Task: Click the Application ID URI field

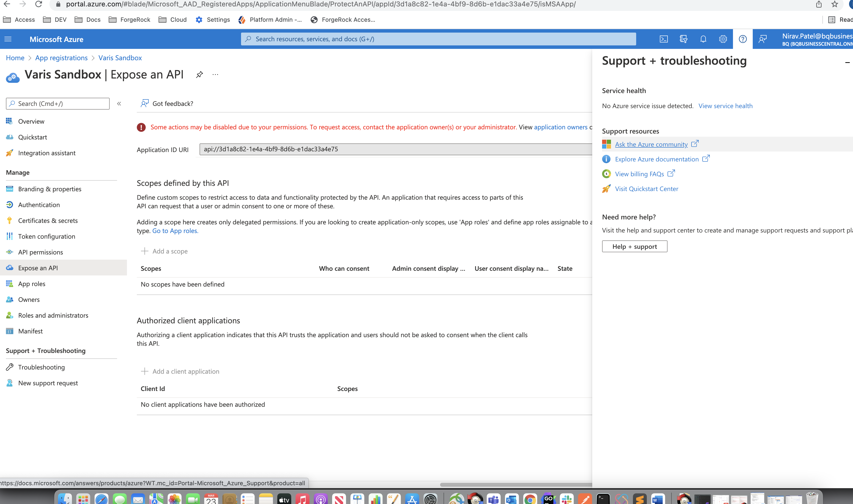Action: [x=374, y=149]
